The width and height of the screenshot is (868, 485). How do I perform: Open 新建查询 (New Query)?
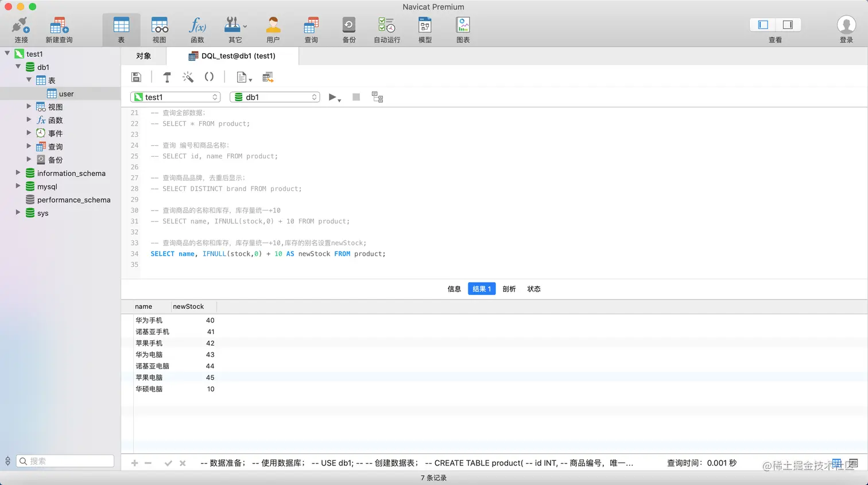[x=59, y=30]
